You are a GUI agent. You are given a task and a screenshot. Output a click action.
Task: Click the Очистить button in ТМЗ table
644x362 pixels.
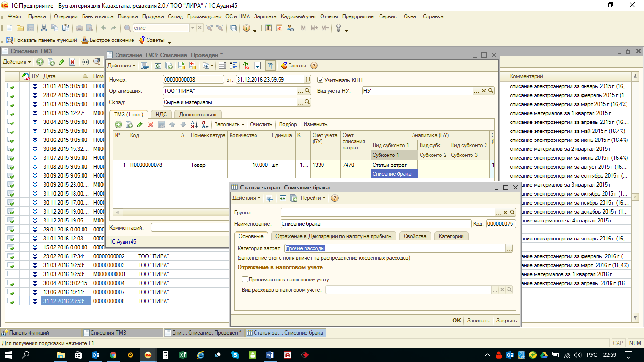coord(261,124)
